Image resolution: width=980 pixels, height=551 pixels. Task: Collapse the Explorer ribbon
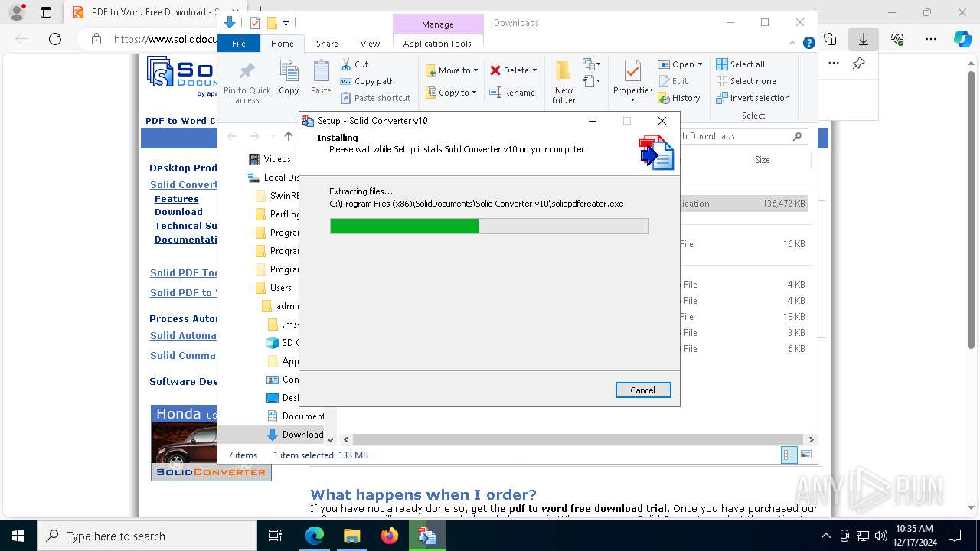794,44
